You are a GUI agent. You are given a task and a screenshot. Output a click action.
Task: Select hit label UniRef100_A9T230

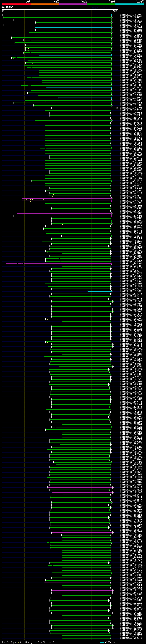click(131, 20)
